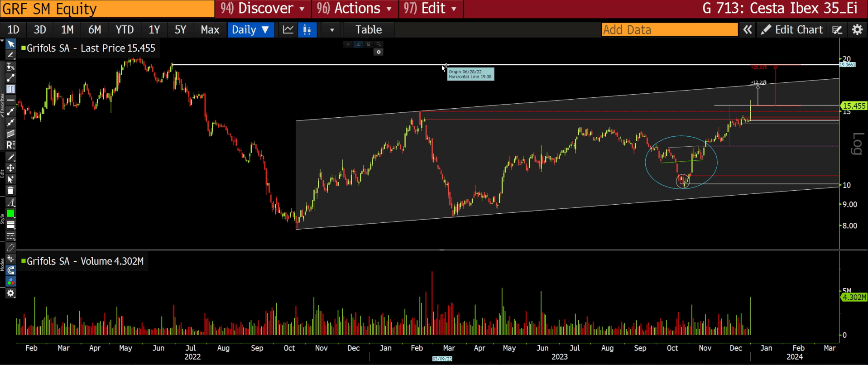The image size is (868, 365).
Task: Select the pointer arrow tool
Action: (x=10, y=44)
